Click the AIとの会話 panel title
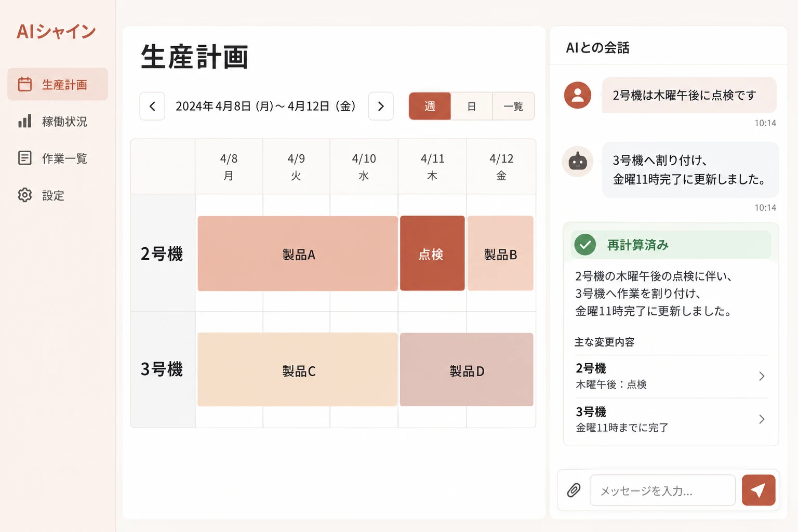798x532 pixels. [597, 48]
